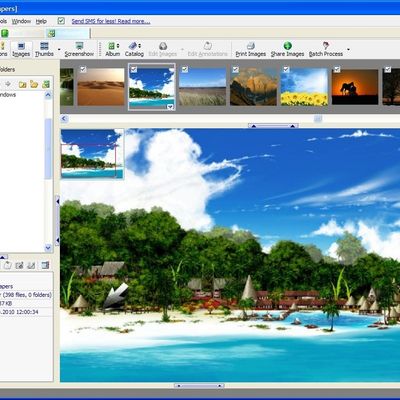Switch to the first green document tab
The height and width of the screenshot is (400, 400).
coord(22,33)
